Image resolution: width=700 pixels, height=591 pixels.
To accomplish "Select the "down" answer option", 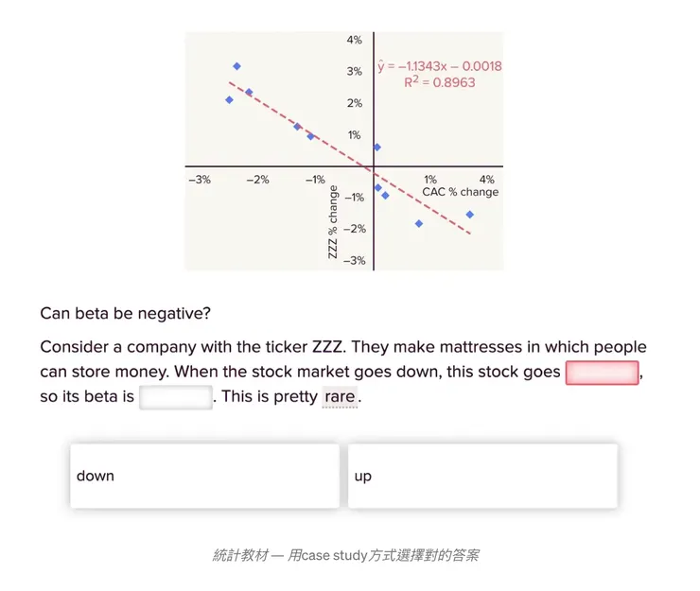I will pos(203,476).
